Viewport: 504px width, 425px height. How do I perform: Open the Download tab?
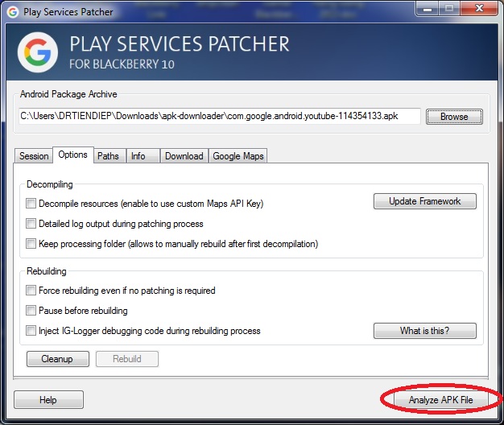click(184, 156)
